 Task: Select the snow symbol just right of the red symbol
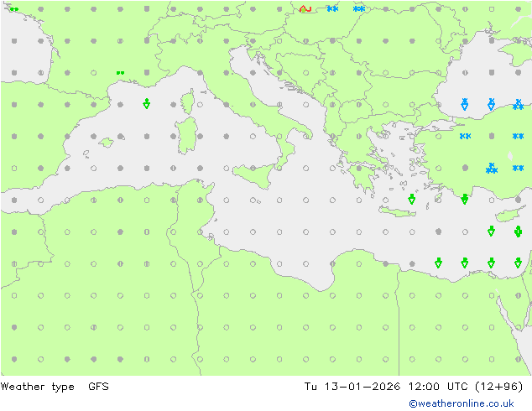(332, 9)
